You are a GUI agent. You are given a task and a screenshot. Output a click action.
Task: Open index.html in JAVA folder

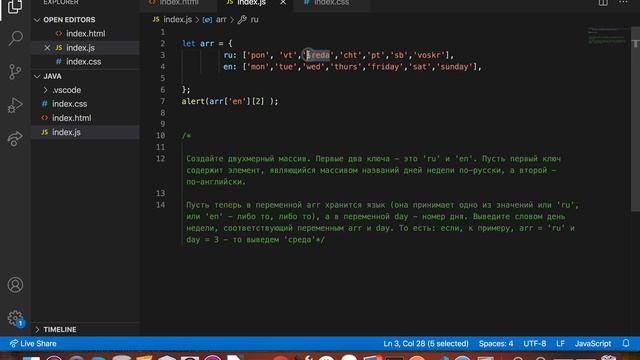(71, 118)
